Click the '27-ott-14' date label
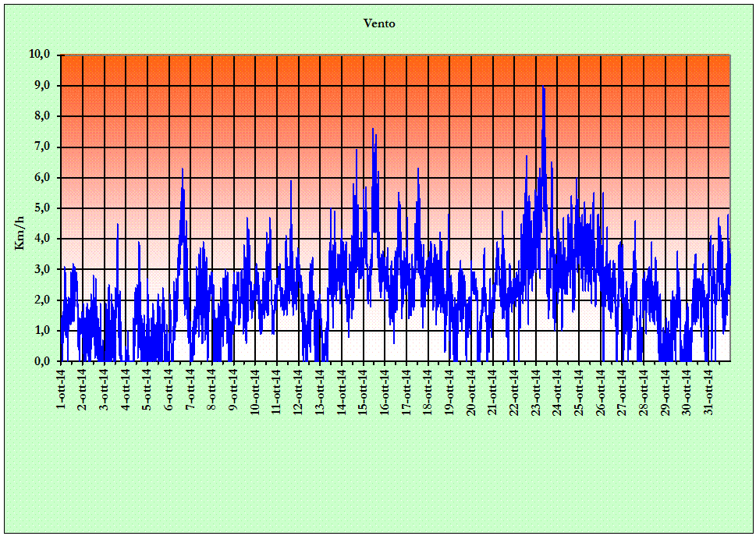Image resolution: width=756 pixels, height=536 pixels. click(623, 392)
